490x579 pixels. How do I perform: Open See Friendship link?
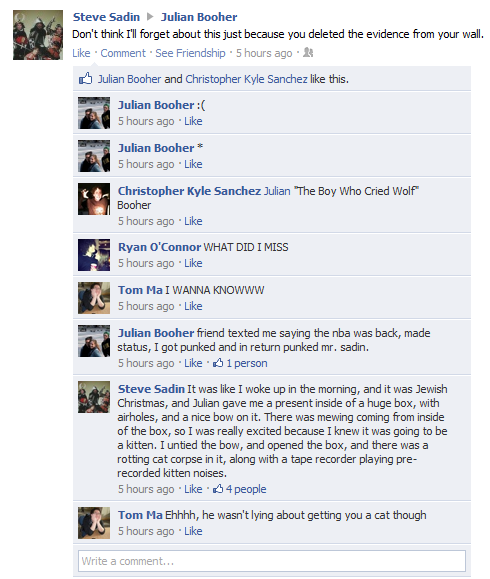[x=190, y=53]
